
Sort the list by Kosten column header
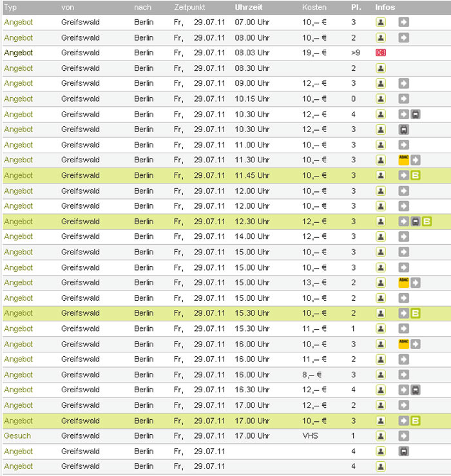click(314, 7)
